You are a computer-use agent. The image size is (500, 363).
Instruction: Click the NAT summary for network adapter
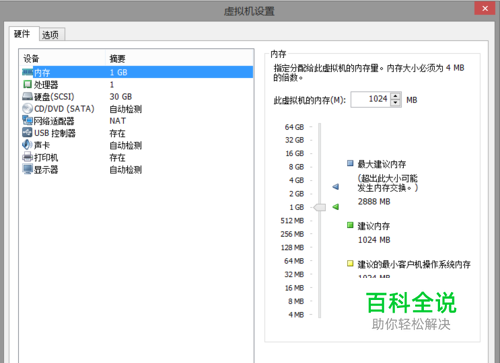click(x=118, y=121)
